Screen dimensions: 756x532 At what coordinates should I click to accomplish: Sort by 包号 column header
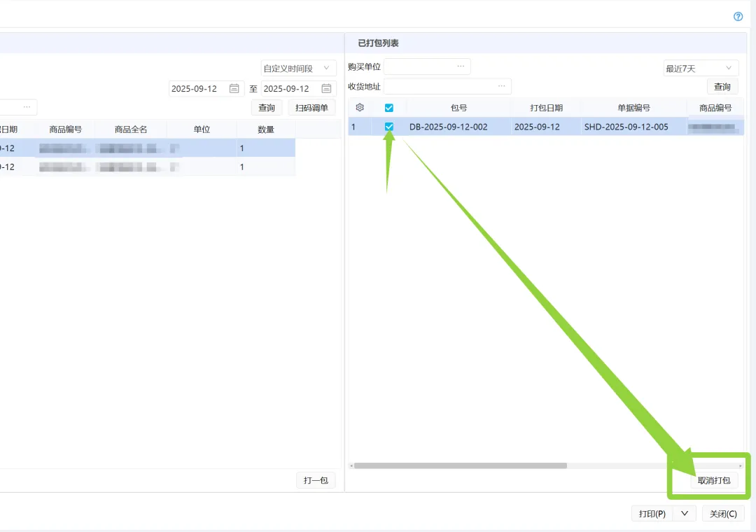[458, 108]
